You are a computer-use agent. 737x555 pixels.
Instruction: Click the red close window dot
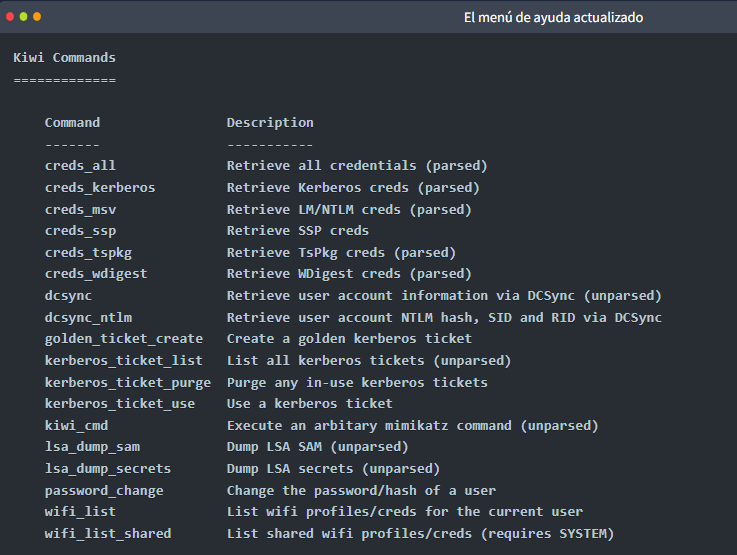tap(10, 17)
